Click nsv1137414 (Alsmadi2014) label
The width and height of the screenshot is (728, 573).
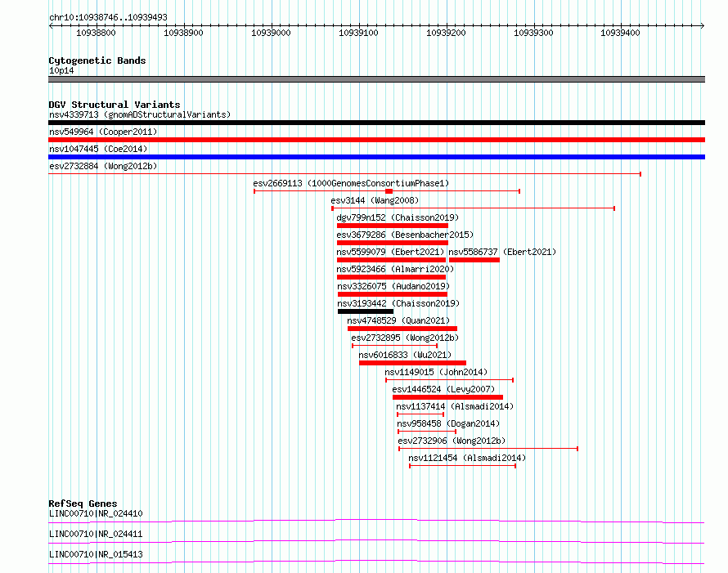tap(455, 406)
